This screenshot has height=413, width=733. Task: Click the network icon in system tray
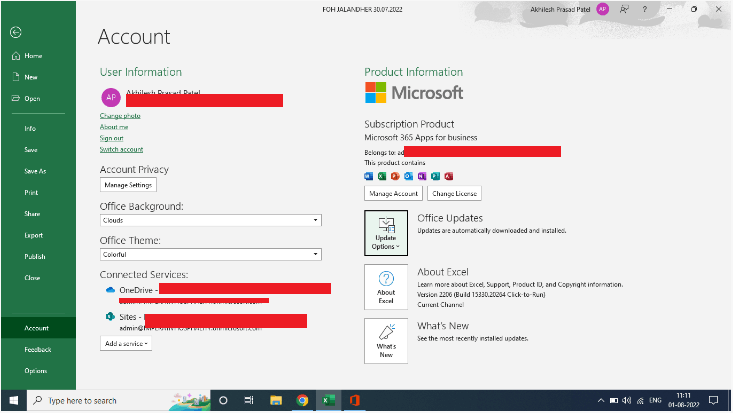640,401
